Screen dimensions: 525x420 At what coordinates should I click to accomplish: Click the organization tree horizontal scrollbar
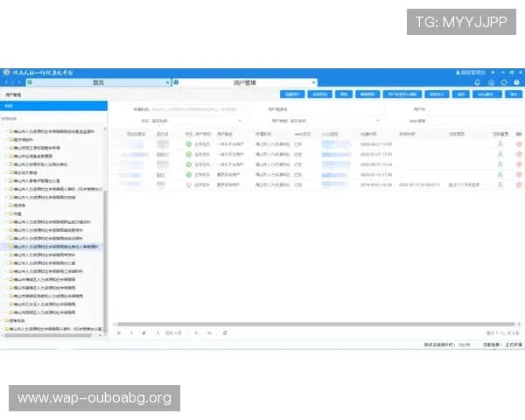coord(47,335)
